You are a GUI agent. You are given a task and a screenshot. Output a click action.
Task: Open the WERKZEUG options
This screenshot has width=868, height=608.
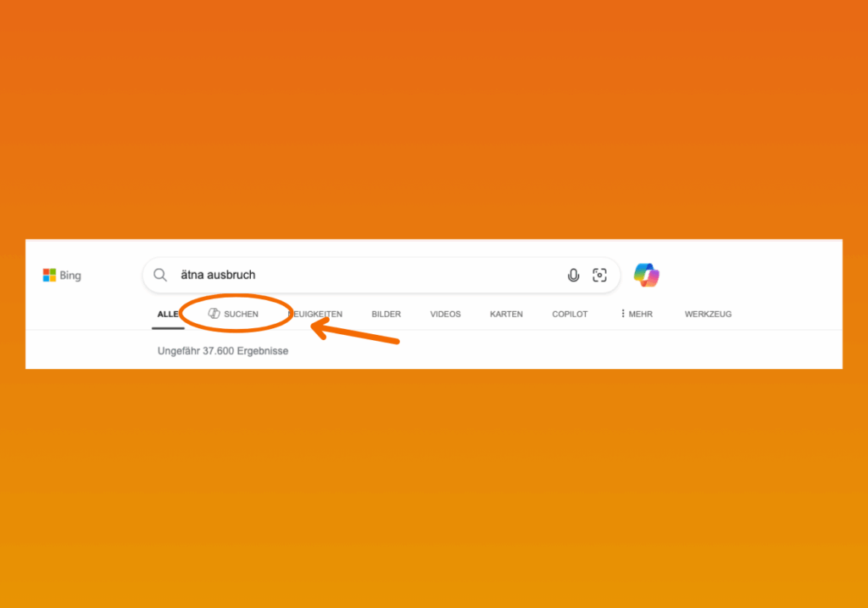click(x=708, y=314)
